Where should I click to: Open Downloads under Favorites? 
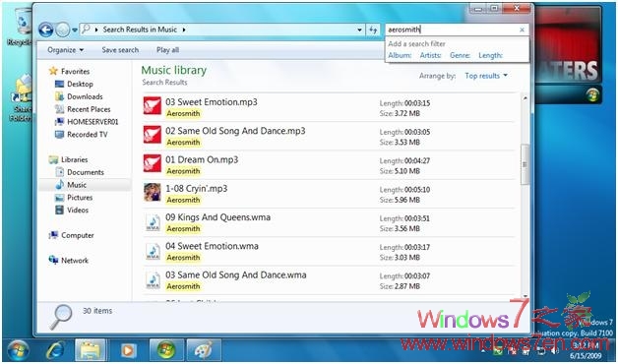tap(79, 96)
